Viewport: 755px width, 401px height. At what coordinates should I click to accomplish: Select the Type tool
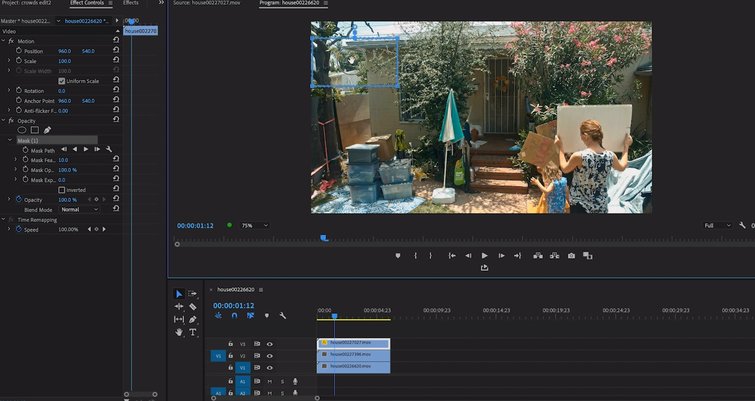coord(193,332)
